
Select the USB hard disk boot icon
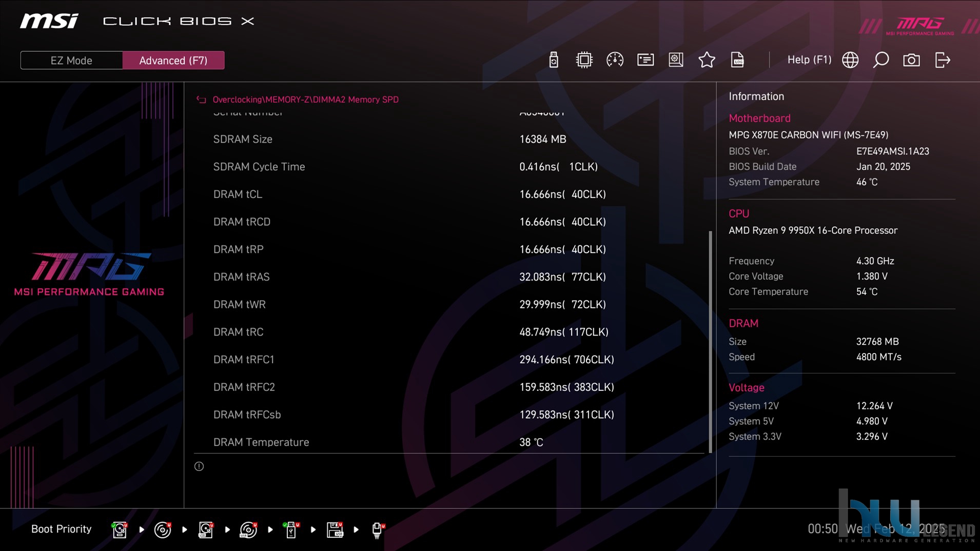[206, 529]
